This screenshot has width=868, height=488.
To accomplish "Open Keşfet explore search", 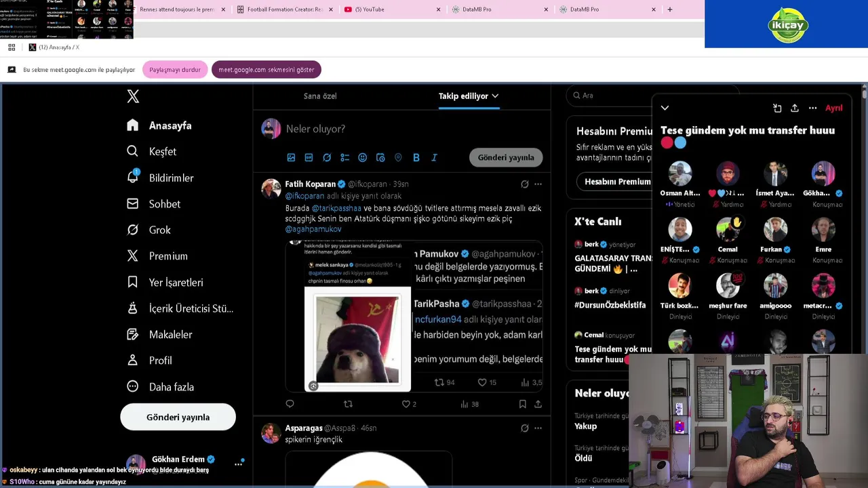I will pyautogui.click(x=152, y=151).
